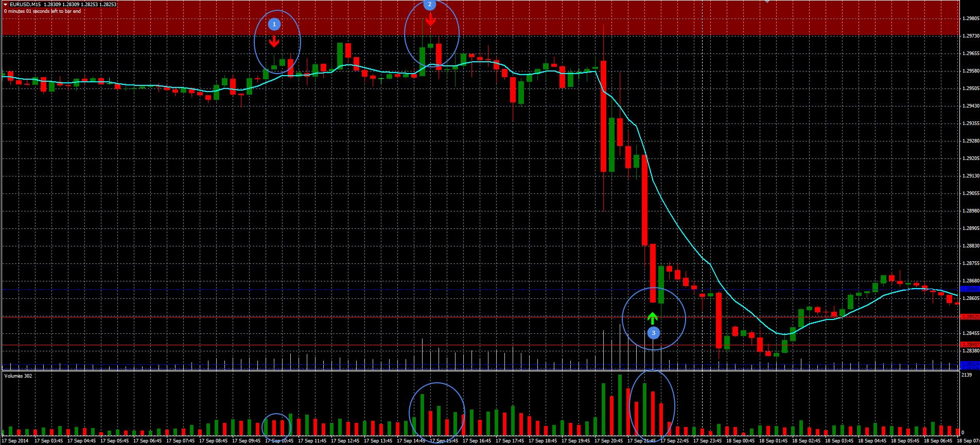Click the small triangle beside the EURUSD,M15 title
Image resolution: width=980 pixels, height=445 pixels.
[x=5, y=4]
